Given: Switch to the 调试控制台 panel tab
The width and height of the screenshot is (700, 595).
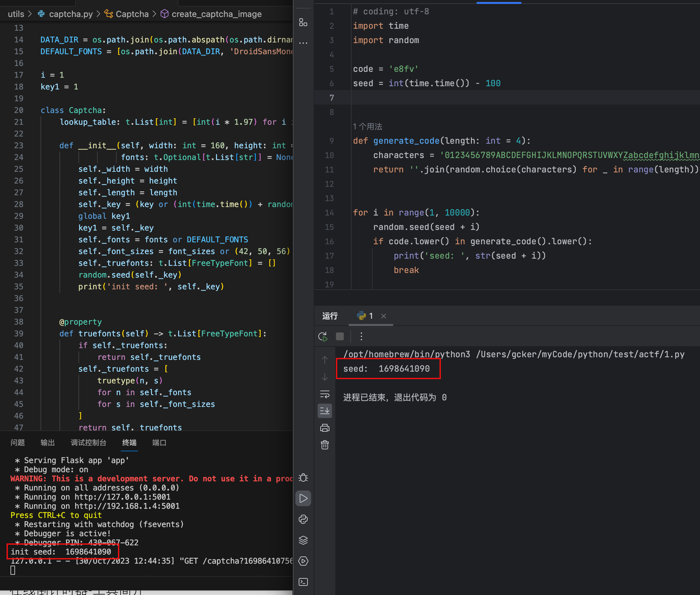Looking at the screenshot, I should pyautogui.click(x=89, y=442).
